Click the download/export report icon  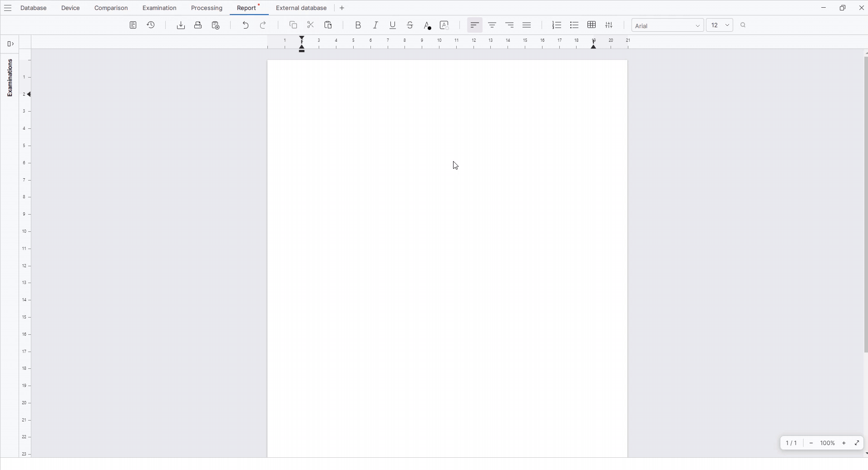[x=181, y=25]
